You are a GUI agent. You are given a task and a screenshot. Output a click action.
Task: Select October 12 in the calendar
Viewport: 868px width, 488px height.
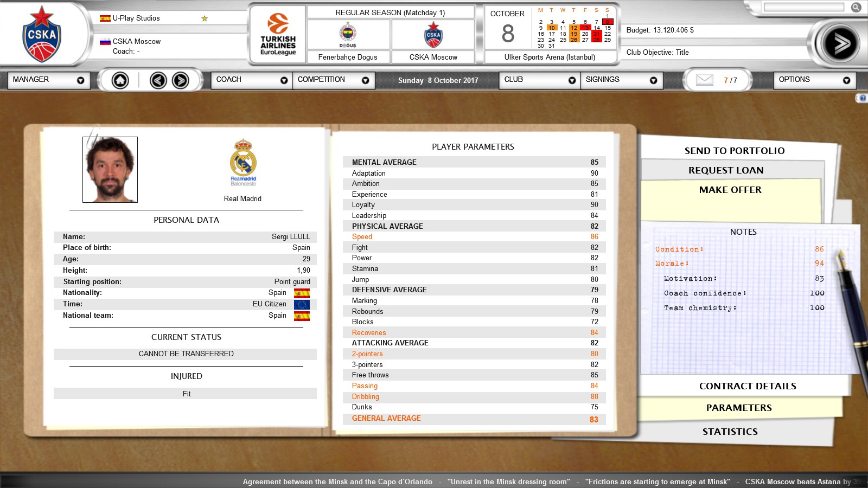pyautogui.click(x=574, y=28)
